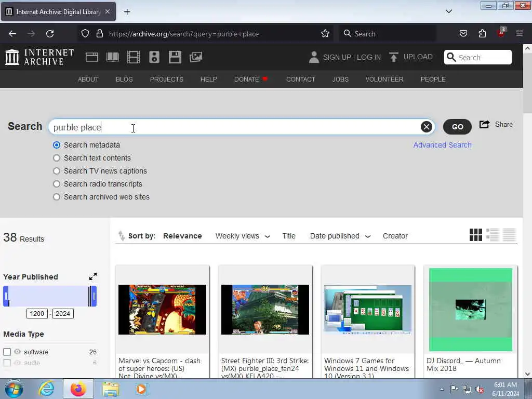The height and width of the screenshot is (399, 532).
Task: Click the user avatar icon
Action: coord(314,57)
